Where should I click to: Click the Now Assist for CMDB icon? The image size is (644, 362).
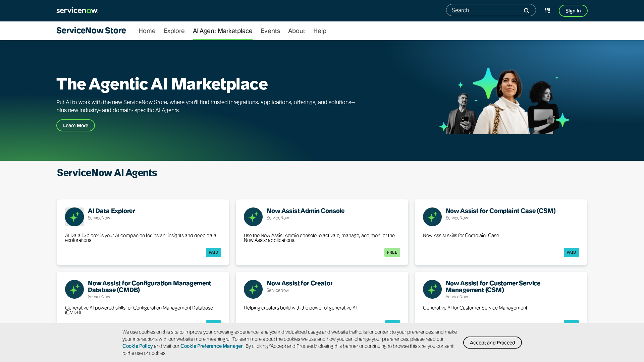click(x=74, y=289)
